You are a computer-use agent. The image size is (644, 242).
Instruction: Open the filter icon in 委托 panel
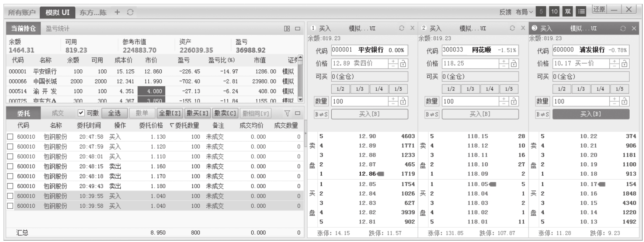[x=286, y=113]
